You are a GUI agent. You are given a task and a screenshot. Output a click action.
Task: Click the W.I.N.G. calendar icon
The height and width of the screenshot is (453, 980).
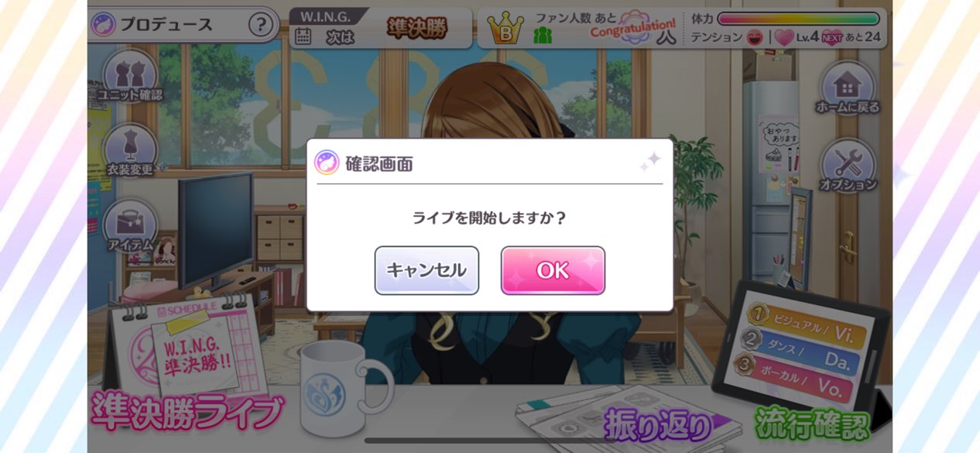pos(303,36)
